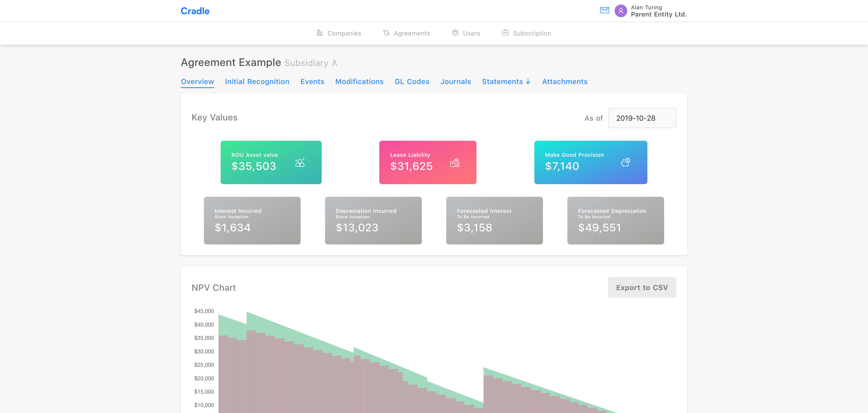Click the Forecasted Depreciation card
The image size is (868, 413).
(615, 221)
